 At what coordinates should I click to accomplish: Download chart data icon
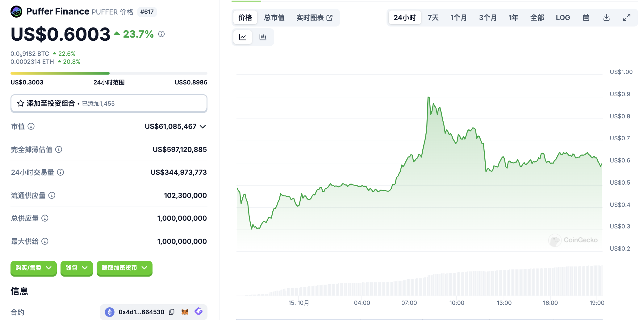606,18
